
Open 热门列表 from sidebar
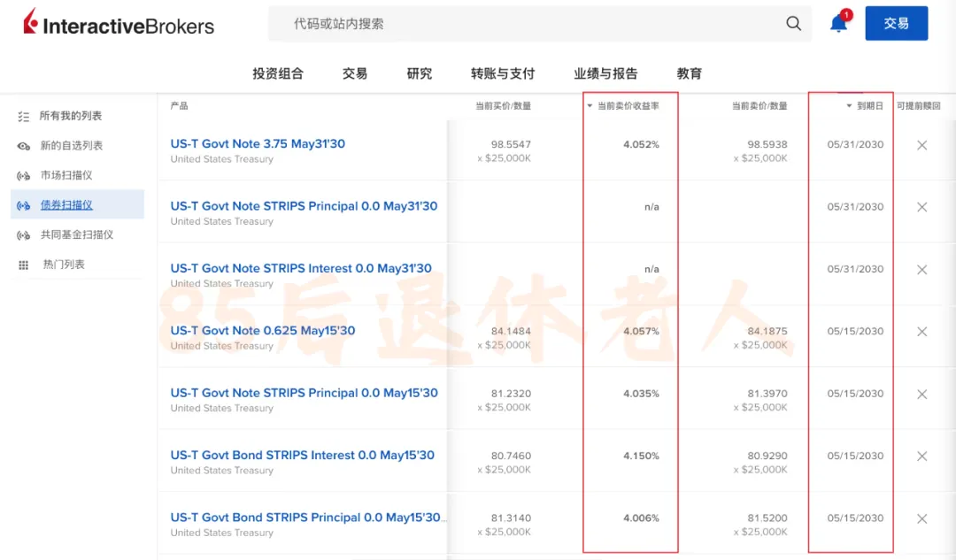coord(64,265)
